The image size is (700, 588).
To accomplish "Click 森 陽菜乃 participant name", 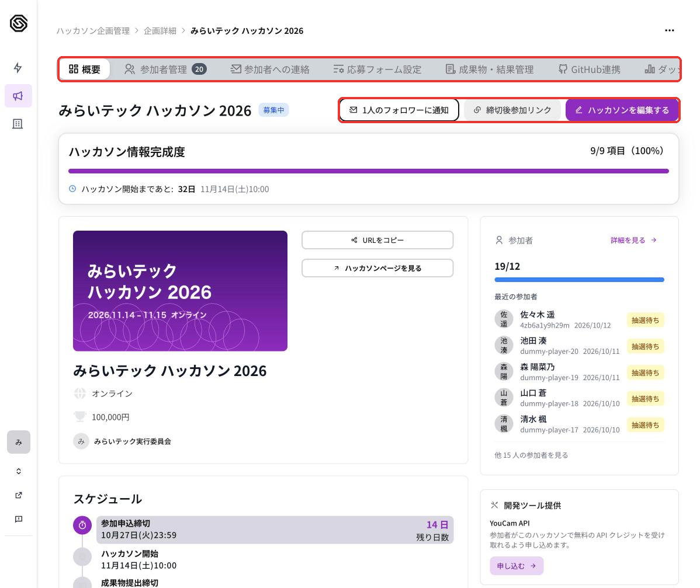I will pyautogui.click(x=538, y=367).
